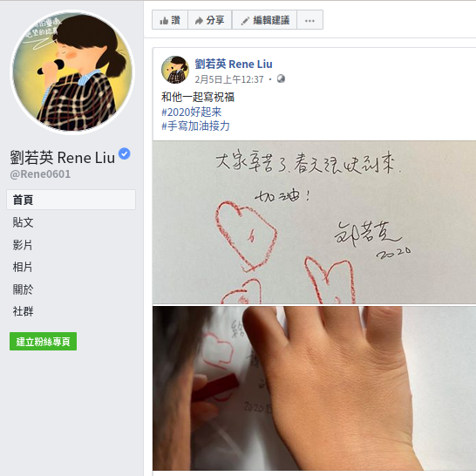Click the globe public privacy icon
Image resolution: width=476 pixels, height=476 pixels.
(281, 79)
